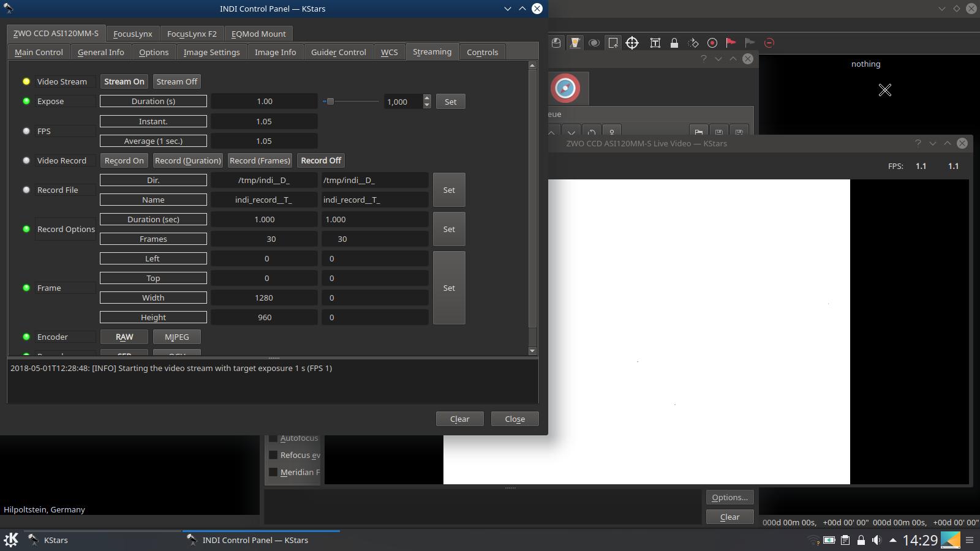Click the padlock lock icon in toolbar
The width and height of the screenshot is (980, 551).
(674, 43)
